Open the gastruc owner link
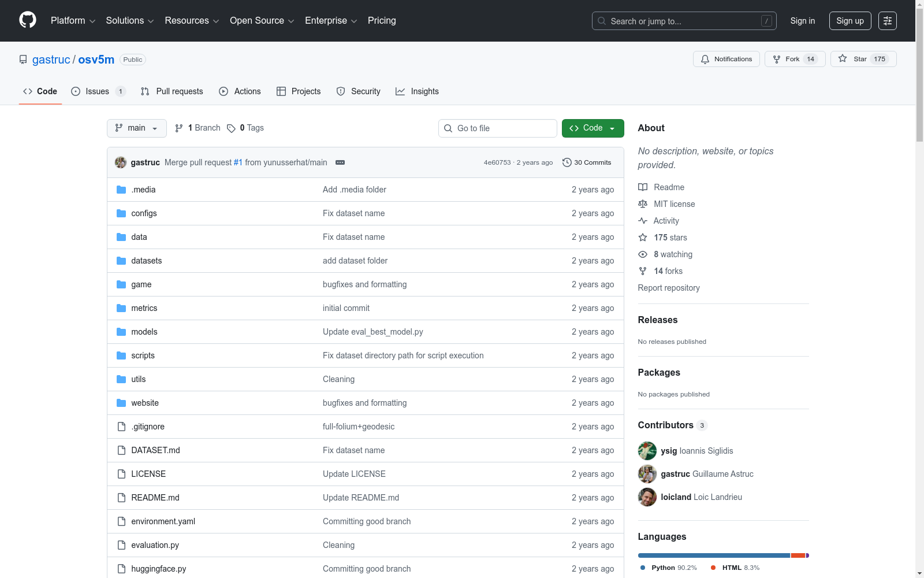This screenshot has width=924, height=578. (51, 60)
